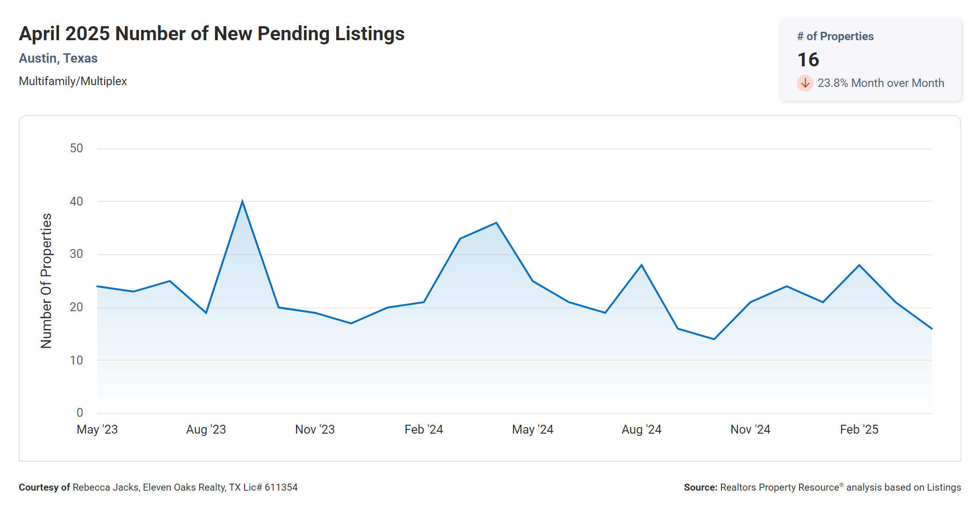The height and width of the screenshot is (514, 980).
Task: Click the "# of Properties" card heading
Action: [835, 36]
